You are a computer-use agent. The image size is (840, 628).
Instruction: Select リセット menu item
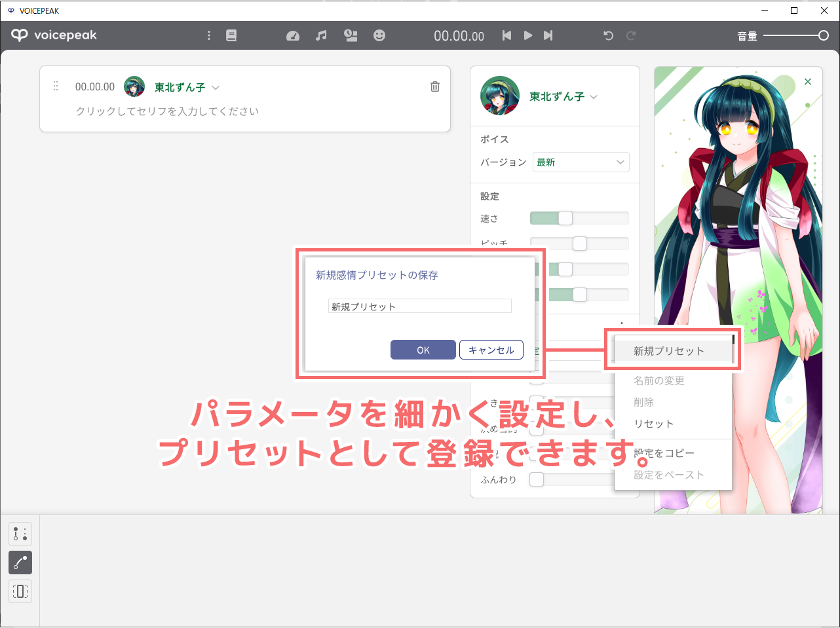673,424
